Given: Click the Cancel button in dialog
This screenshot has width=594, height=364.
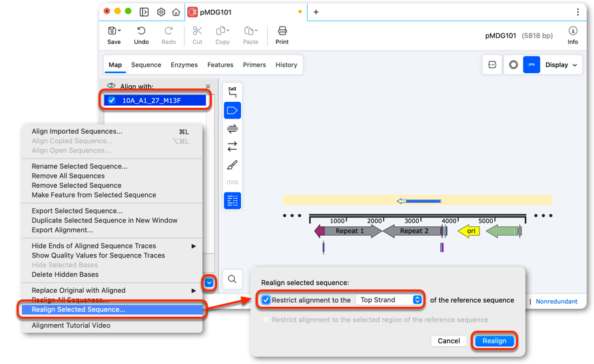Looking at the screenshot, I should coord(449,341).
